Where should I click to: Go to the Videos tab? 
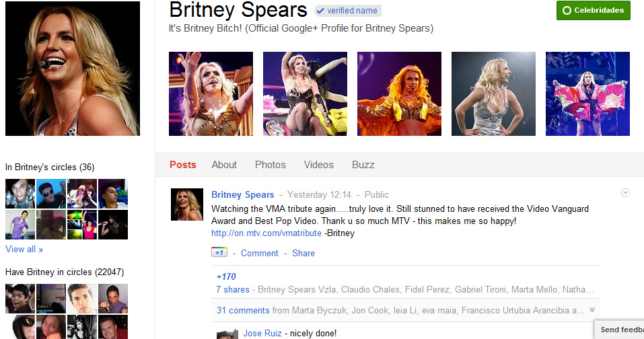pyautogui.click(x=319, y=165)
